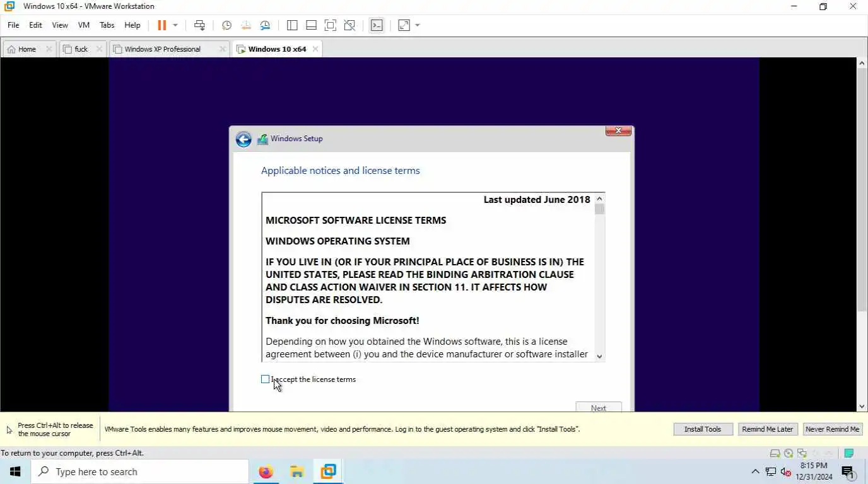The image size is (868, 484).
Task: Tick I accept the license terms checkbox
Action: [x=265, y=379]
